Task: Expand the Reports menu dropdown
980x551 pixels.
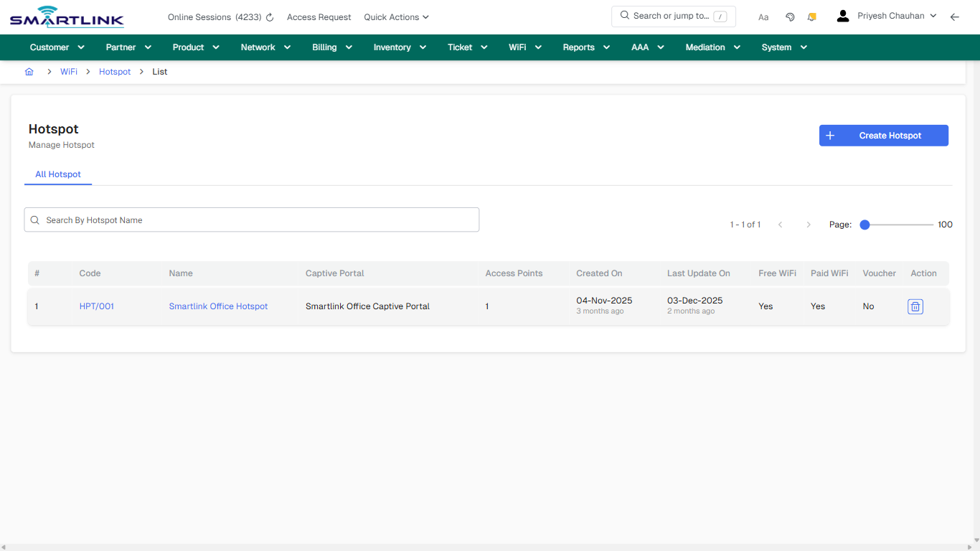Action: pyautogui.click(x=585, y=47)
